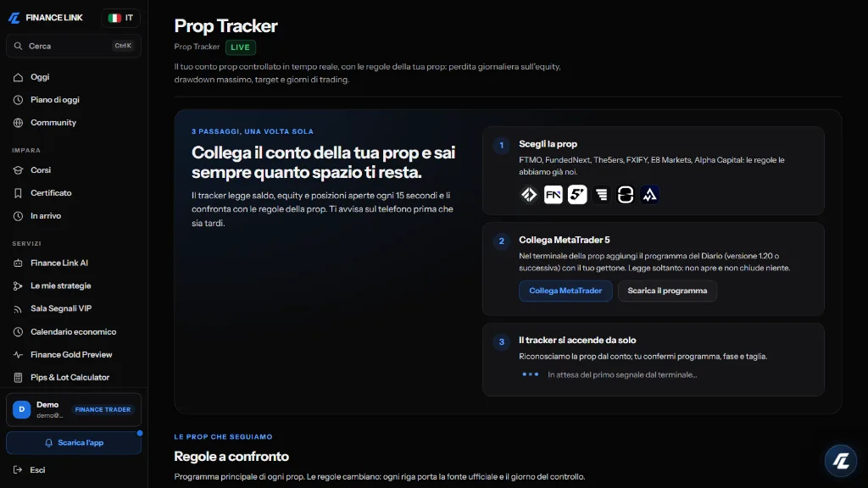Click the Prop Tracker breadcrumb text
868x488 pixels.
click(x=197, y=47)
